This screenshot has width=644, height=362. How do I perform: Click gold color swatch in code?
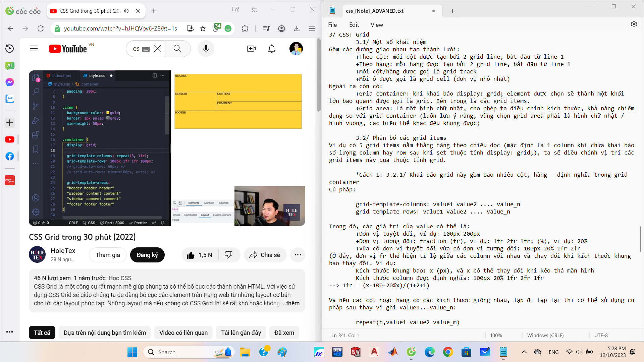tap(108, 113)
